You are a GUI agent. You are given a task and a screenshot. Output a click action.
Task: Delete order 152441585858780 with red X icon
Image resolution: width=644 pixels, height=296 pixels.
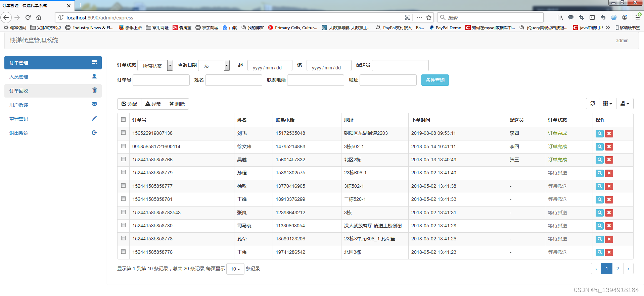(609, 226)
